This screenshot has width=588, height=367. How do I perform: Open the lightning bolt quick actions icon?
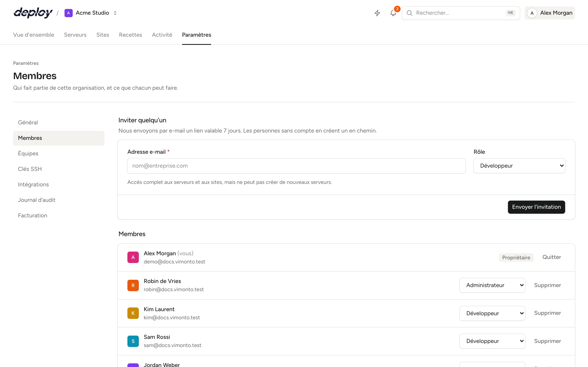pos(377,13)
